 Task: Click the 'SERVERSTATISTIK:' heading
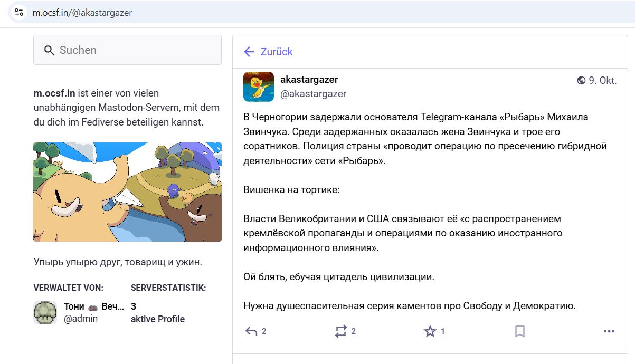(x=168, y=288)
